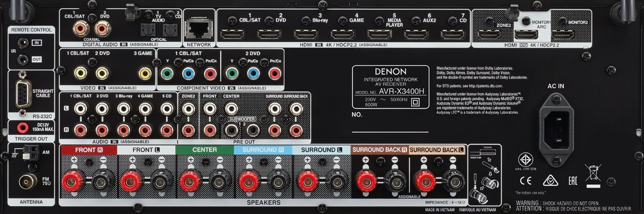Viewport: 644px width, 214px height.
Task: Click the yellow 3 GAME video jack
Action: [145, 73]
